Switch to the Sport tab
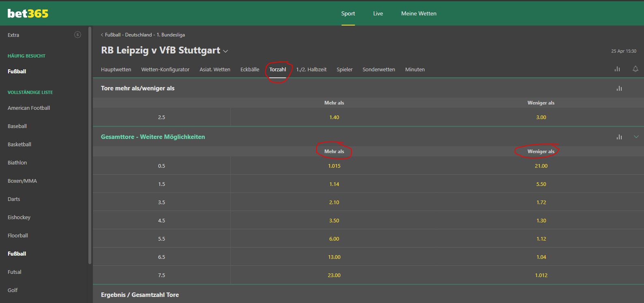This screenshot has height=303, width=644. pos(348,13)
